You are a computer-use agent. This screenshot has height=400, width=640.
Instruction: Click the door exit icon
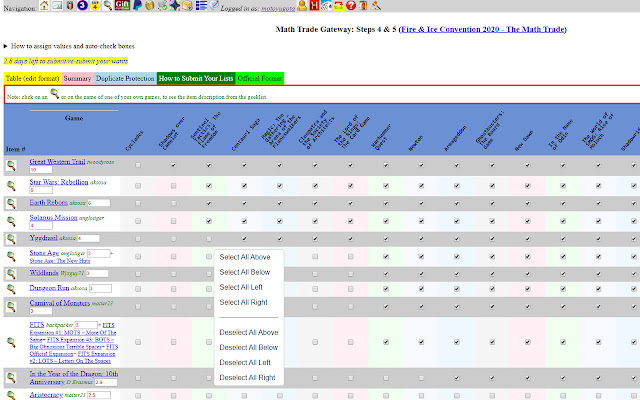pos(363,5)
